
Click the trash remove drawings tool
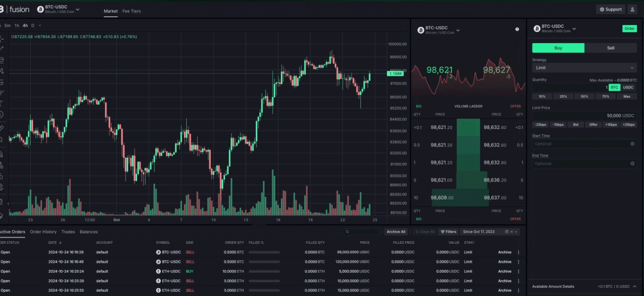[2, 202]
